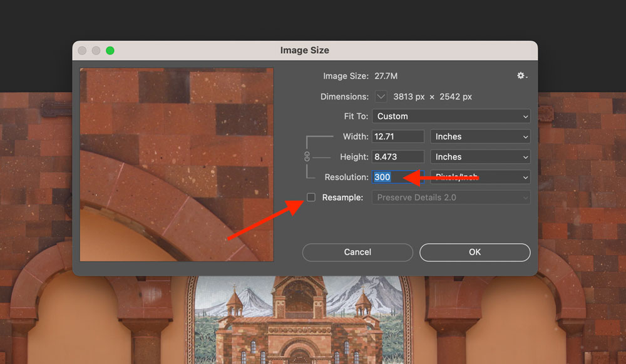Expand the Dimensions unit dropdown arrow

(381, 96)
